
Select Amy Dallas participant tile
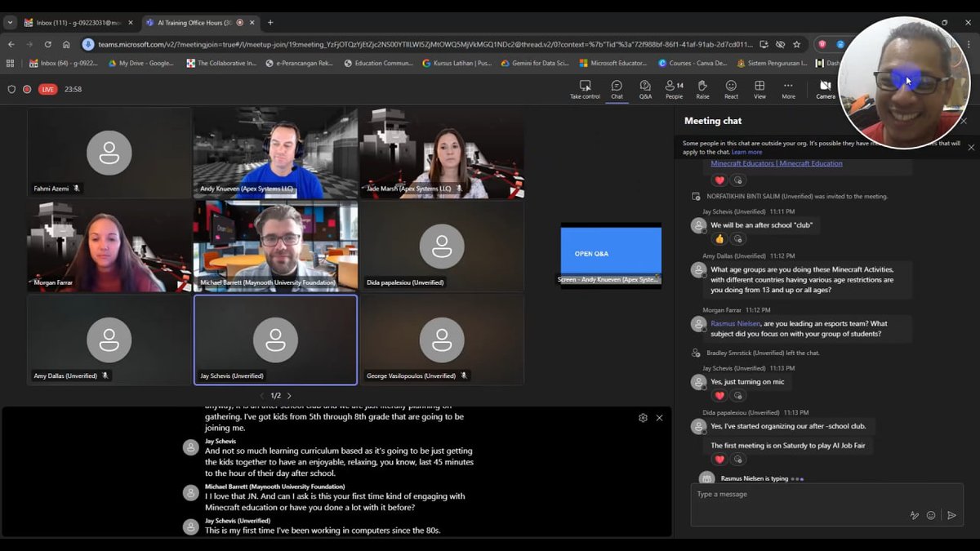click(109, 340)
